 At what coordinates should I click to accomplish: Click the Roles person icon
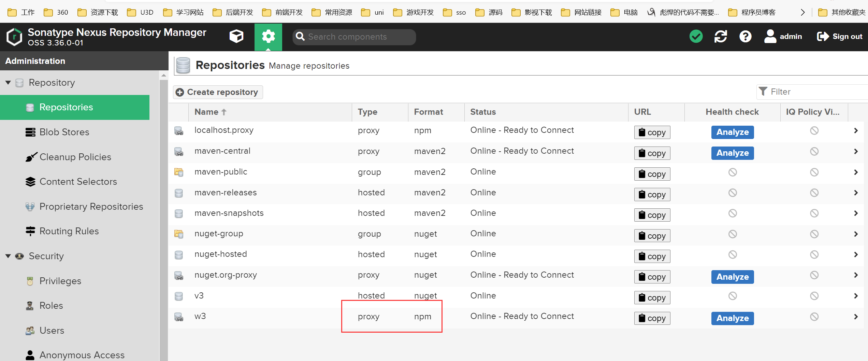tap(30, 306)
